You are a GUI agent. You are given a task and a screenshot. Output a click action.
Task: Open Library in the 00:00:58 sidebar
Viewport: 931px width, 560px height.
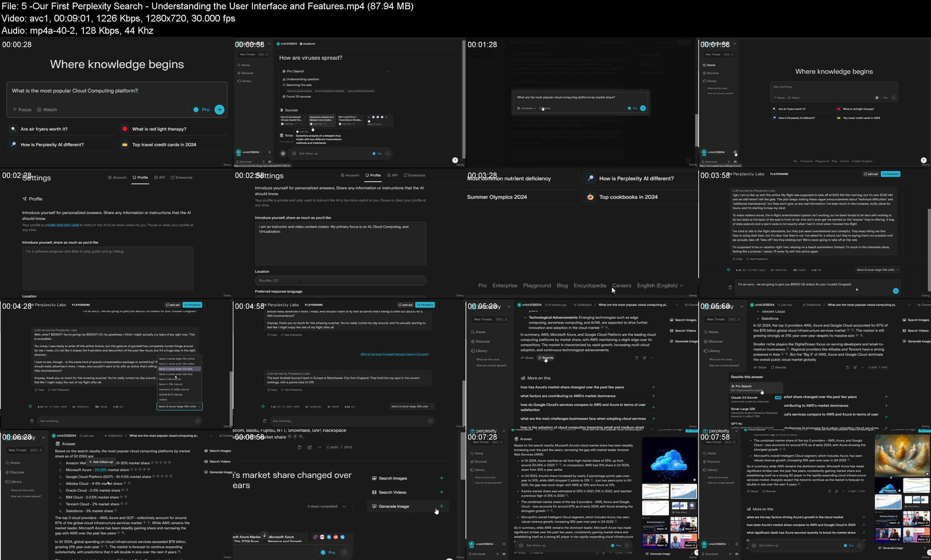pos(244,81)
